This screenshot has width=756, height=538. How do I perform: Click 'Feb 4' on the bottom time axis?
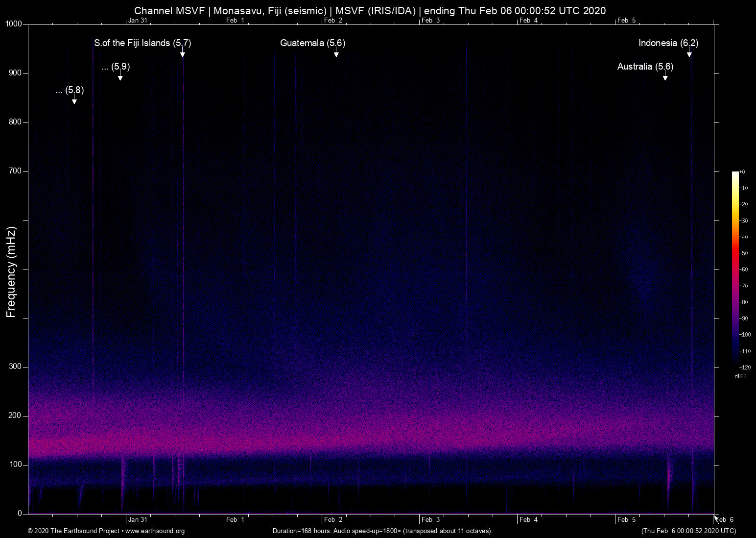pyautogui.click(x=529, y=520)
